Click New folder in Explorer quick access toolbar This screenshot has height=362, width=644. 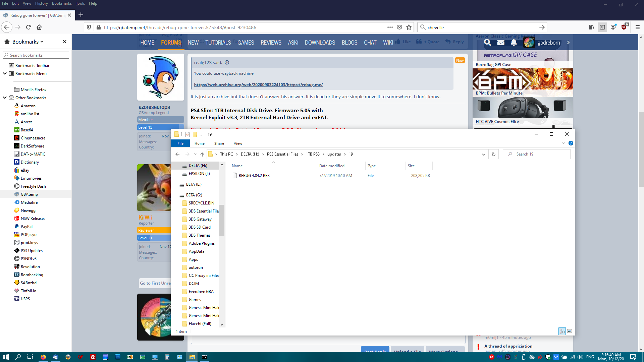[x=195, y=134]
